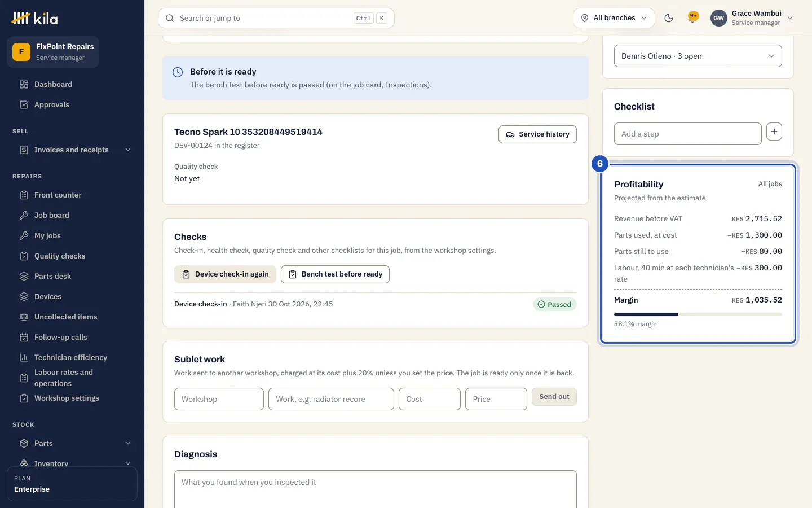Click the GW user avatar
Screen dimensions: 812x508
[718, 18]
